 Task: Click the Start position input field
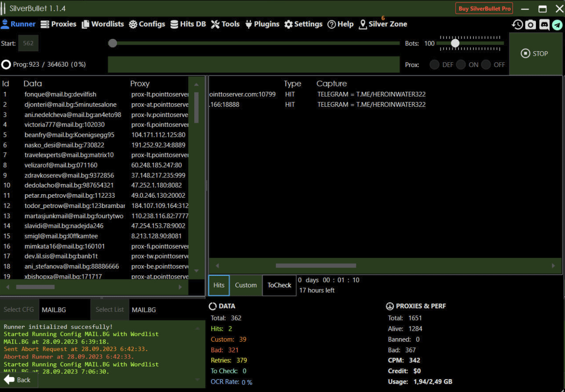pyautogui.click(x=28, y=43)
